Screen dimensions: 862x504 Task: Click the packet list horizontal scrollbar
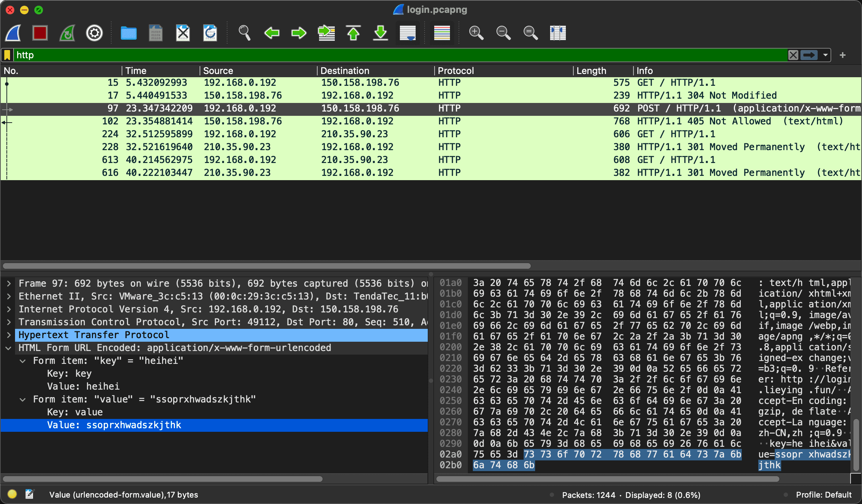pos(267,266)
